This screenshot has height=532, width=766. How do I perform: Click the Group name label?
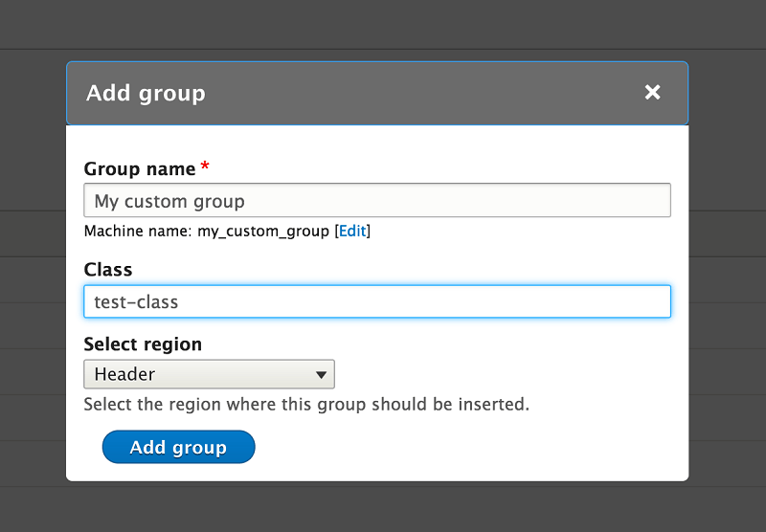pyautogui.click(x=140, y=168)
